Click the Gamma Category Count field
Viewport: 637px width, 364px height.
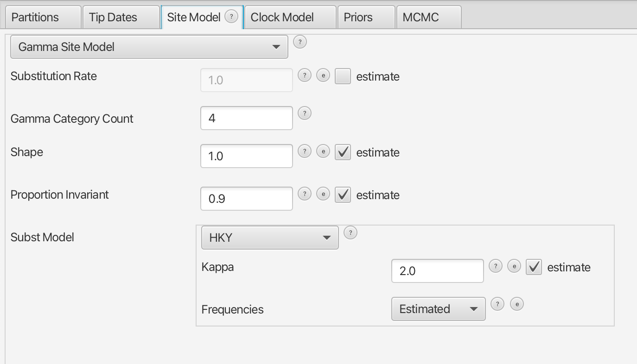(247, 118)
